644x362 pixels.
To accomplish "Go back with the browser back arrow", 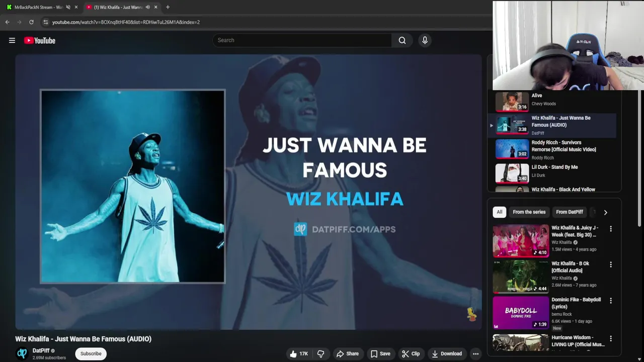I will [x=7, y=22].
